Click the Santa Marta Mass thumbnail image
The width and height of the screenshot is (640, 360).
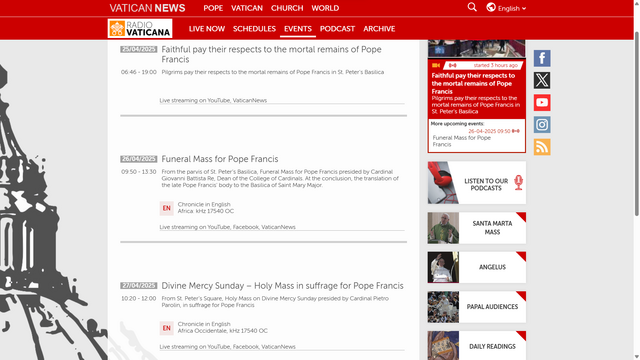point(443,228)
